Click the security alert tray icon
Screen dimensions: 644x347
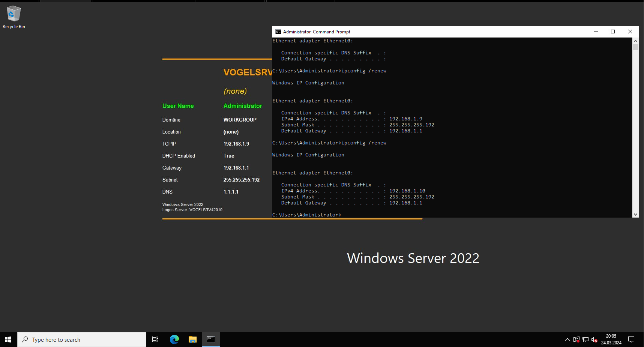tap(576, 339)
